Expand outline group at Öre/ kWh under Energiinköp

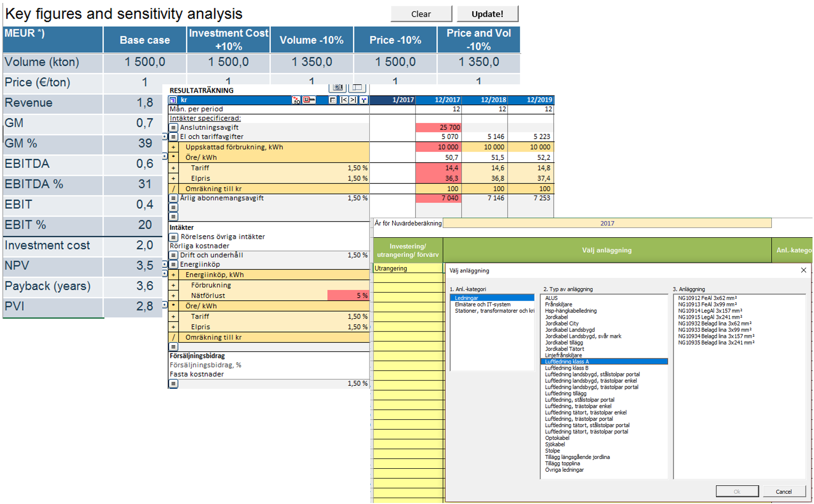165,305
